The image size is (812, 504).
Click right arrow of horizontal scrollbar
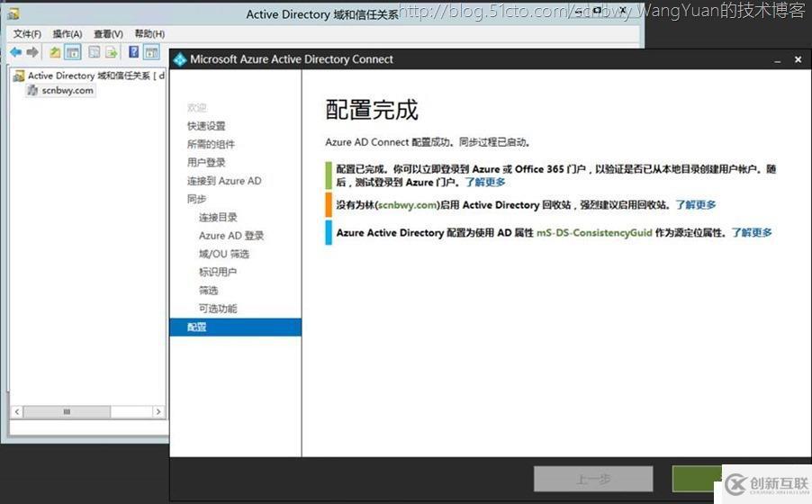pos(158,411)
